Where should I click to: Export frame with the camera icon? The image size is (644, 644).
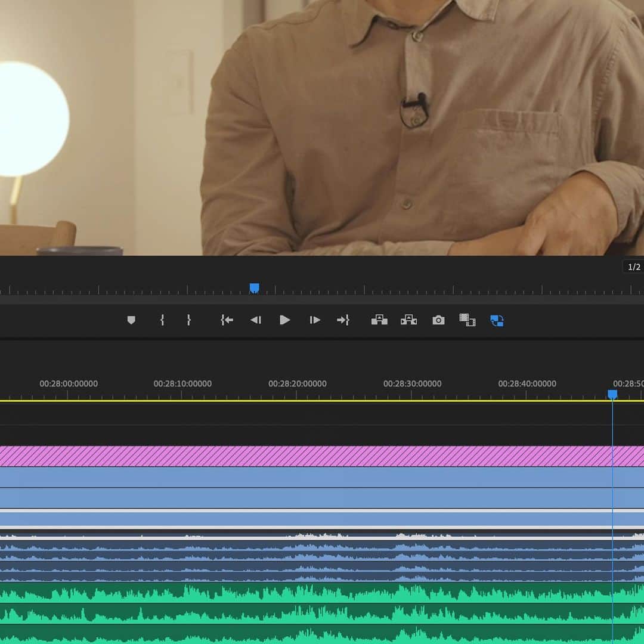click(438, 320)
